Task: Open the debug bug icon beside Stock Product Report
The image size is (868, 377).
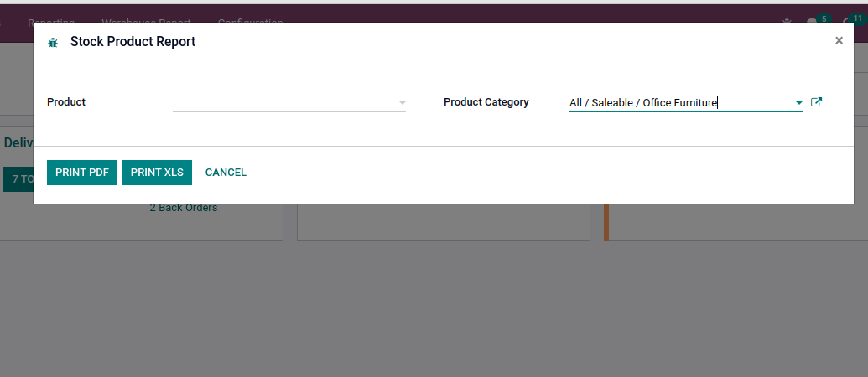Action: coord(53,42)
